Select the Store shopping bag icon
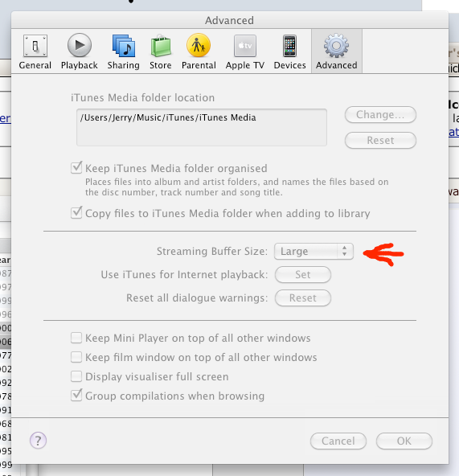This screenshot has width=459, height=476. [x=161, y=46]
